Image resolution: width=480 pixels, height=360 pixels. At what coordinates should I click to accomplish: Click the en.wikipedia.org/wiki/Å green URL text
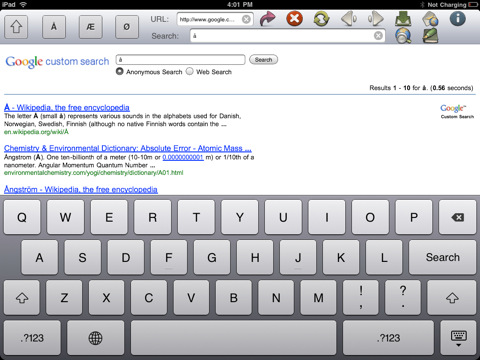36,132
